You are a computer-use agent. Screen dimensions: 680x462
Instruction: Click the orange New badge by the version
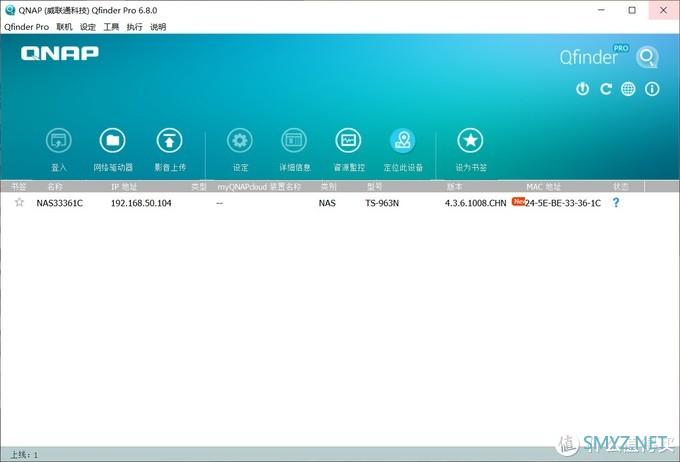[518, 201]
